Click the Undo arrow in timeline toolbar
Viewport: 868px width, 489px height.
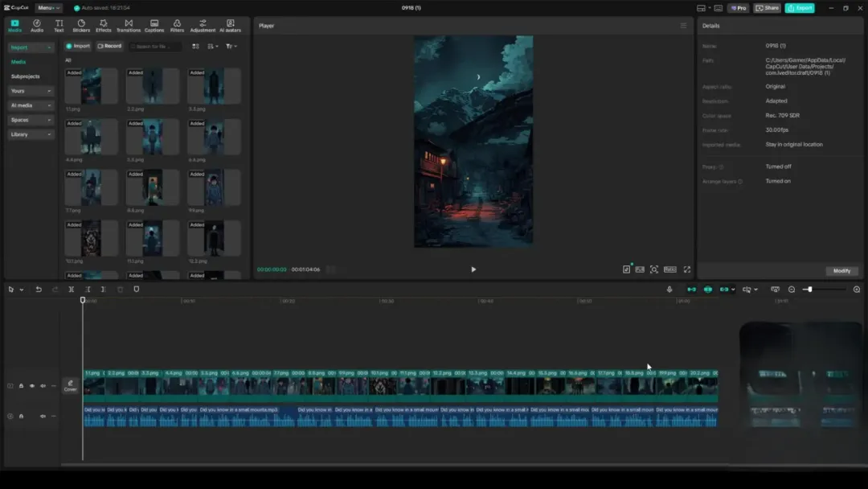coord(38,290)
